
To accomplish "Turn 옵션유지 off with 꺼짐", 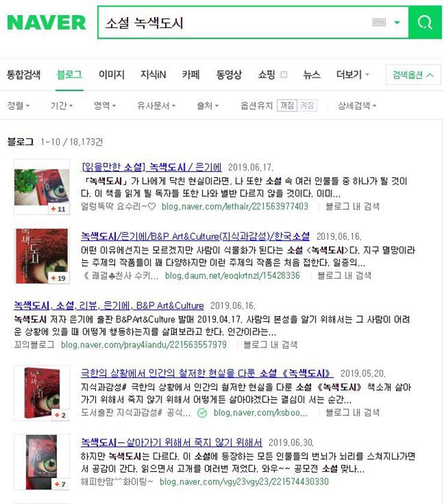I will [287, 106].
